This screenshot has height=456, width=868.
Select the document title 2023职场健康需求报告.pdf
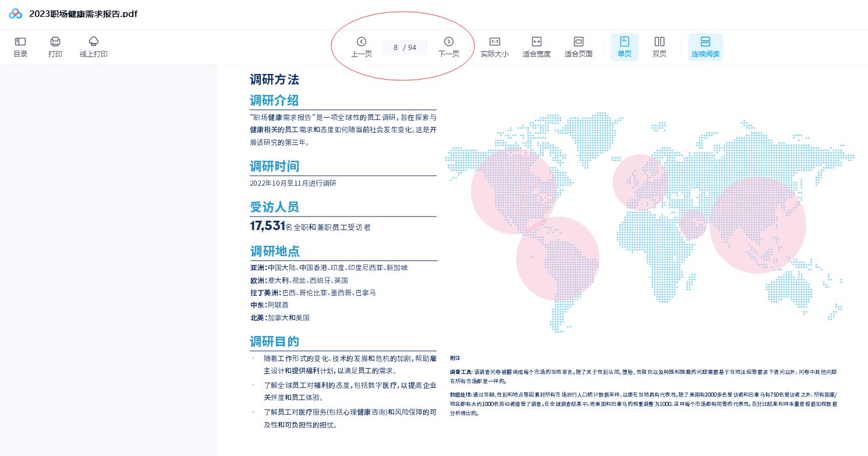tap(83, 13)
